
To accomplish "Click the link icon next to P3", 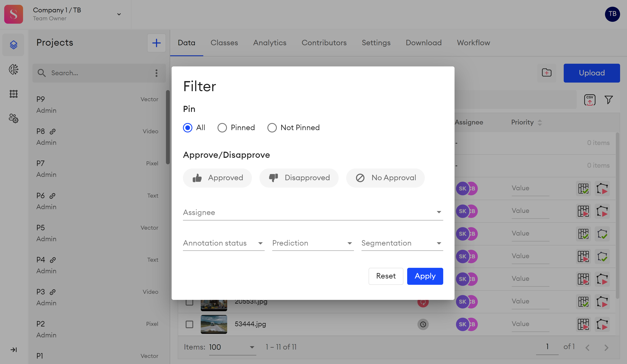I will point(52,292).
